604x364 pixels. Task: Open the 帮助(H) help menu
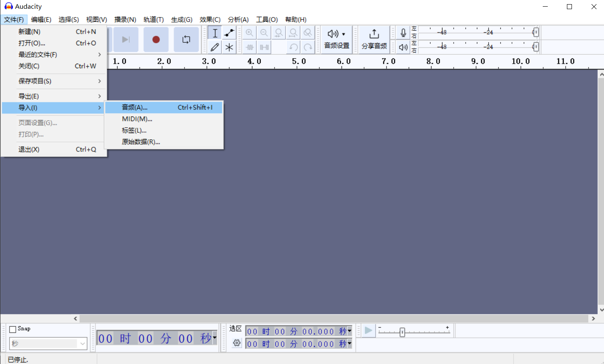click(296, 20)
